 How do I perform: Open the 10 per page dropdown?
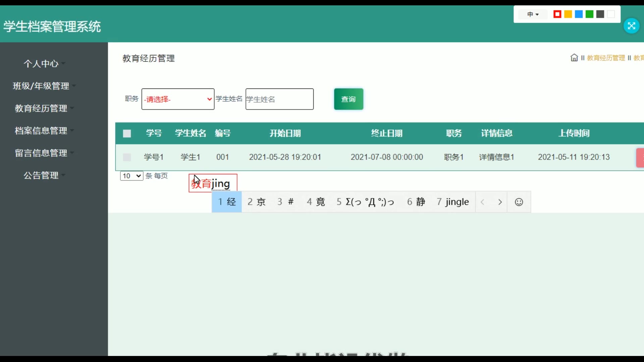tap(131, 176)
